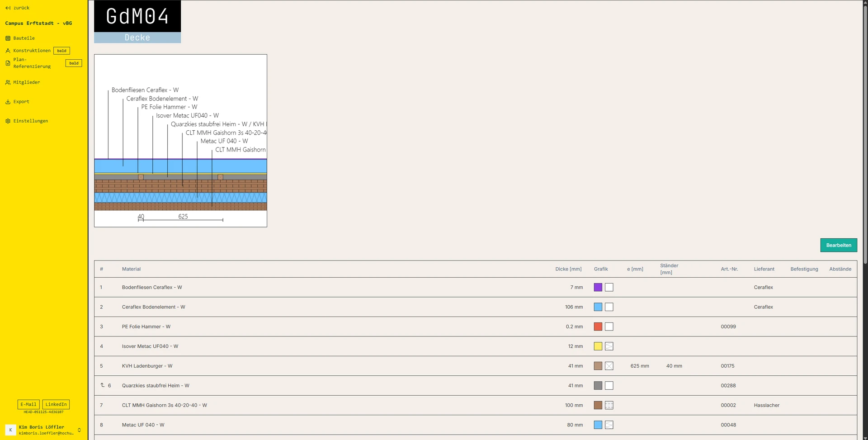Click the E-Mail button in sidebar

point(28,404)
